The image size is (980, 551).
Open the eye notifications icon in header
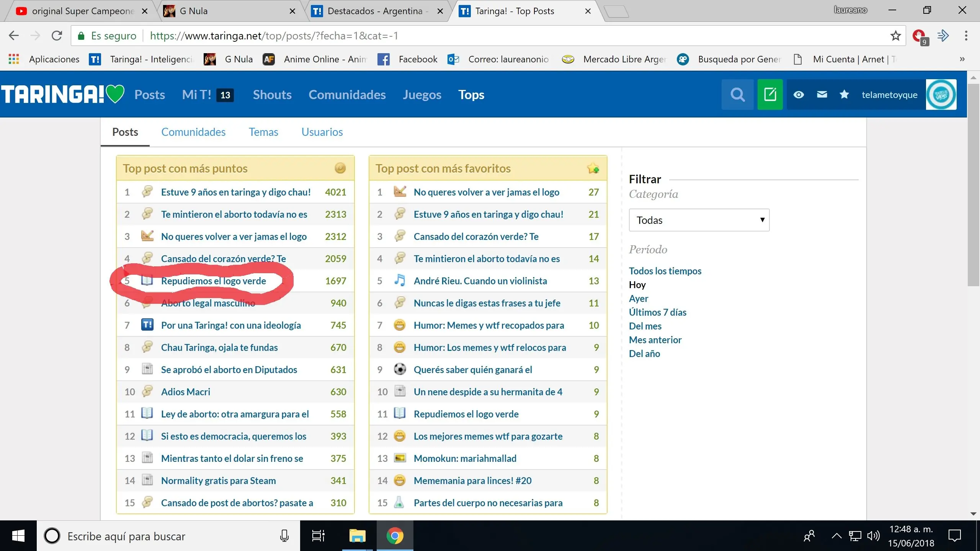pyautogui.click(x=799, y=95)
